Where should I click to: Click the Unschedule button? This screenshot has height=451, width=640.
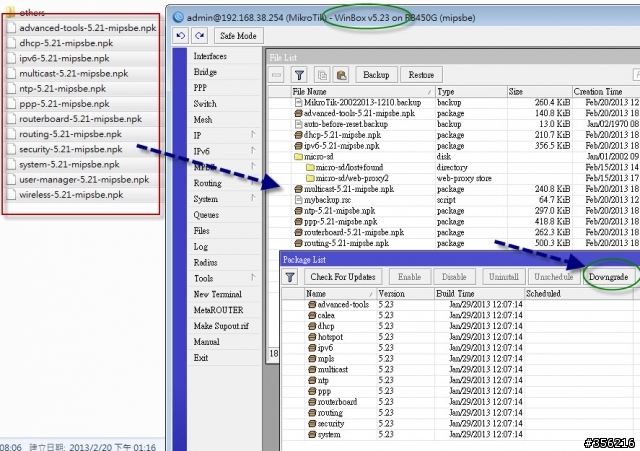click(x=553, y=277)
